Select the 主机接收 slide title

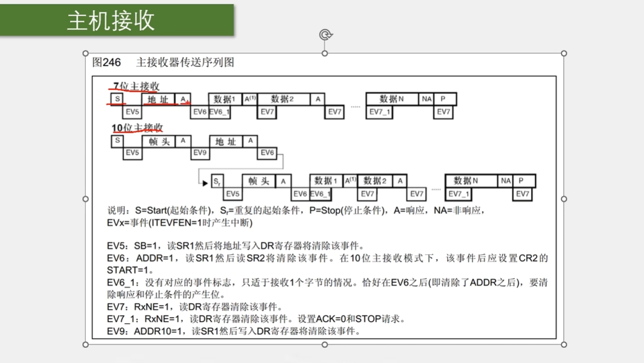(x=111, y=21)
